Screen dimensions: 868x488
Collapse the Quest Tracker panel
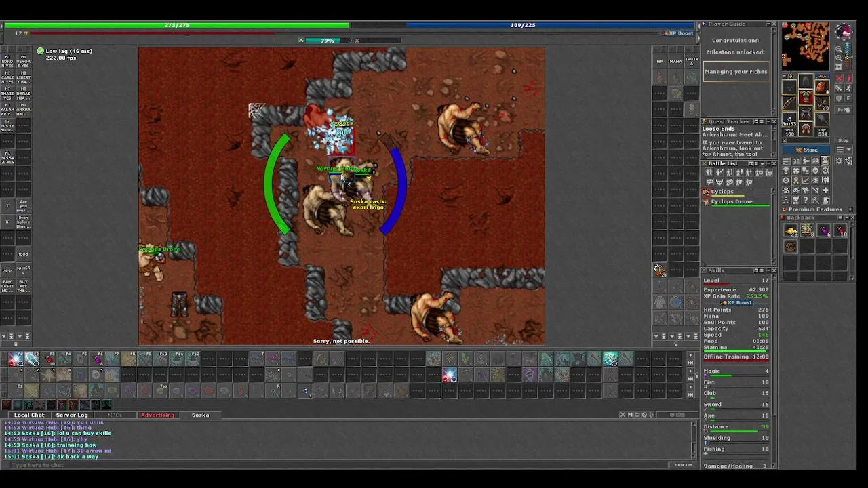768,122
